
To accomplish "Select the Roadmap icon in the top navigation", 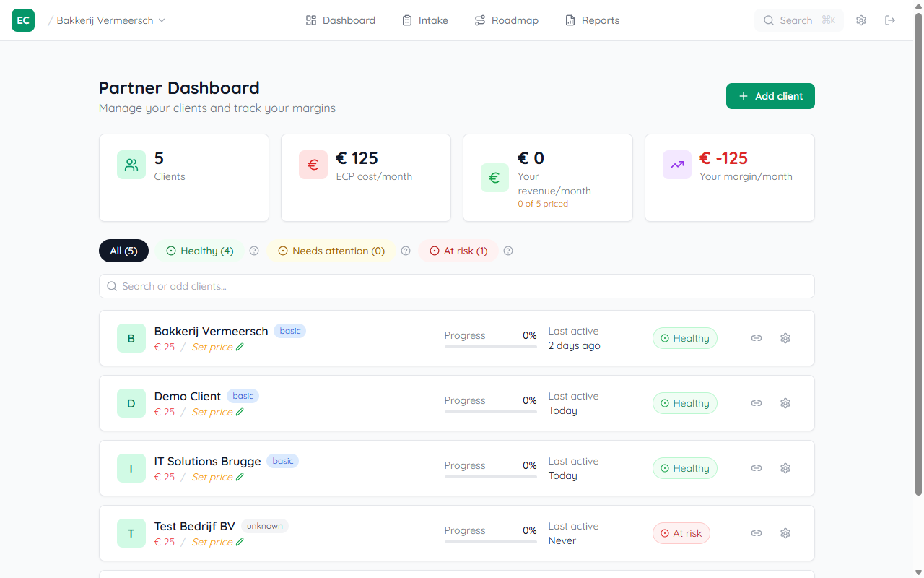I will 479,20.
